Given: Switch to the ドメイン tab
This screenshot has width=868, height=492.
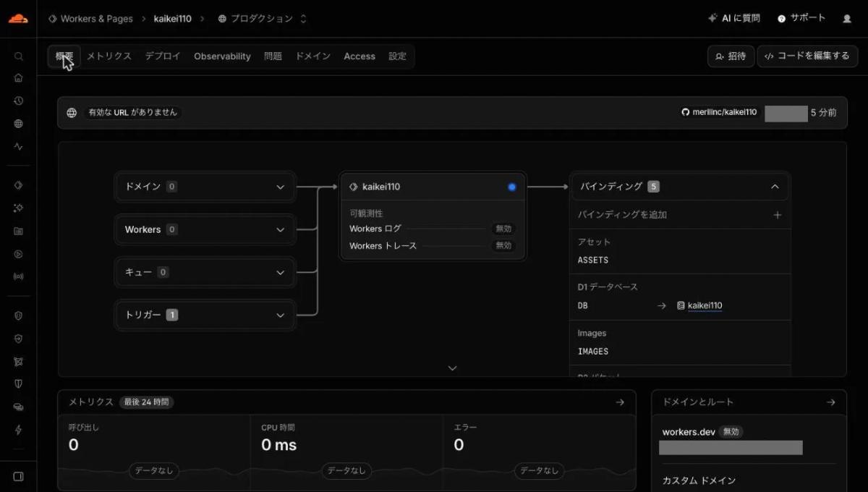Looking at the screenshot, I should pos(312,56).
